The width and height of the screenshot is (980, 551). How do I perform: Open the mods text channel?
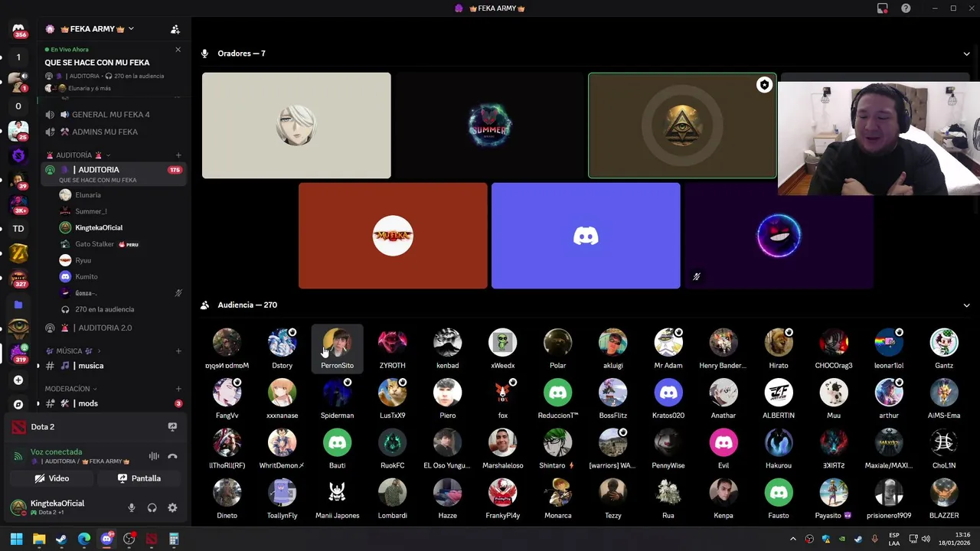[112, 403]
